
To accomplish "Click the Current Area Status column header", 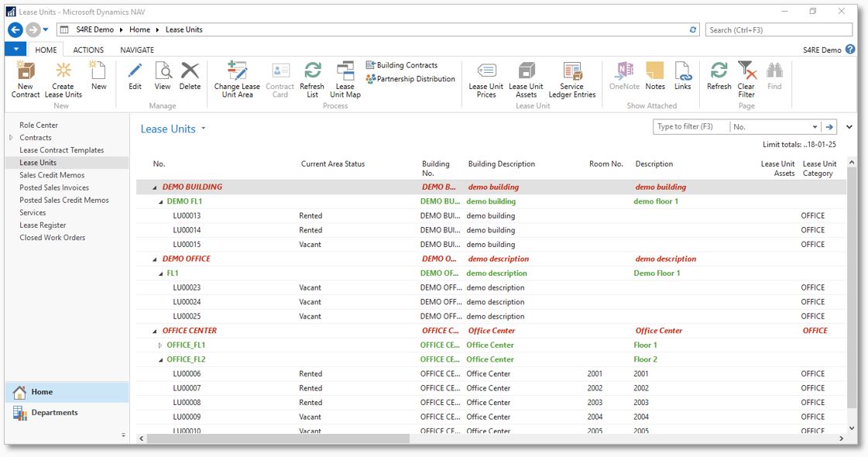I will [333, 164].
